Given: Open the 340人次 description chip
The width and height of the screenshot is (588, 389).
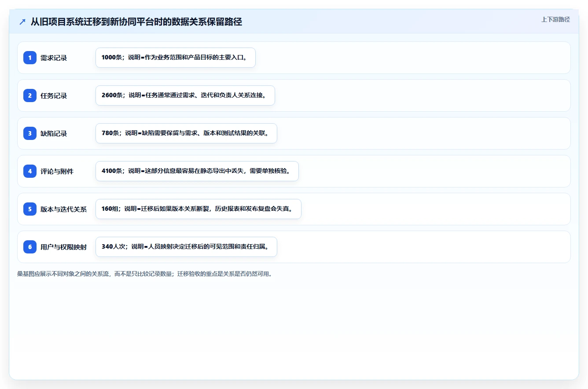Looking at the screenshot, I should pyautogui.click(x=186, y=247).
